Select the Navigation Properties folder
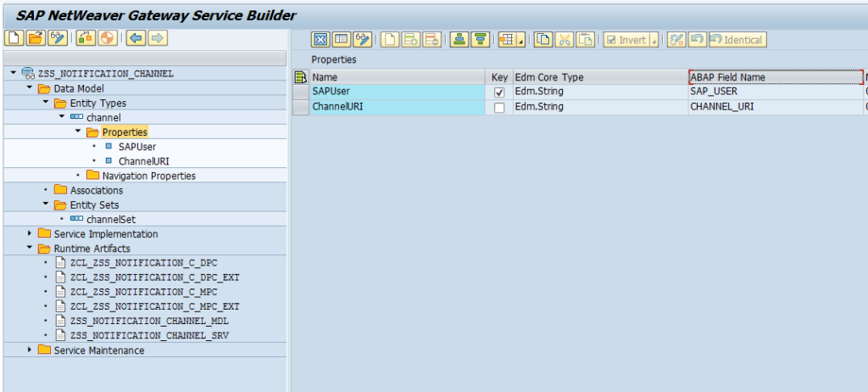Screen dimensions: 868x392 click(149, 176)
